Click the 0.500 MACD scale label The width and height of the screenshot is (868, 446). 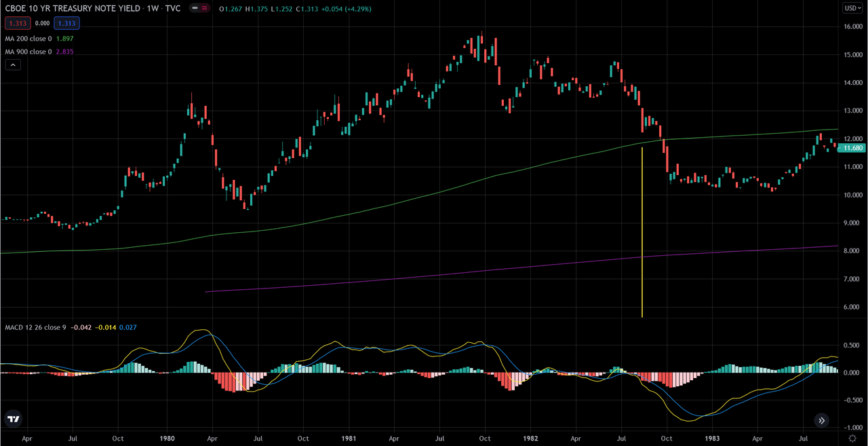tap(853, 345)
